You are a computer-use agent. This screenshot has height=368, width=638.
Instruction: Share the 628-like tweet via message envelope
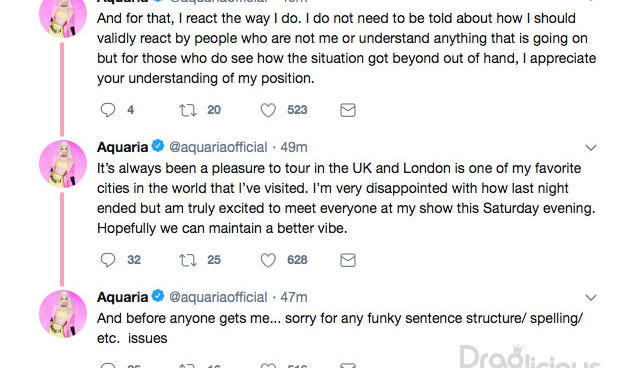pyautogui.click(x=348, y=260)
